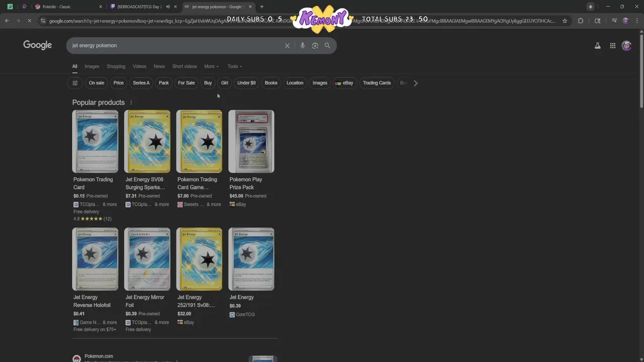Screen dimensions: 644x362
Task: Apply the For Sale filter chip
Action: (186, 83)
